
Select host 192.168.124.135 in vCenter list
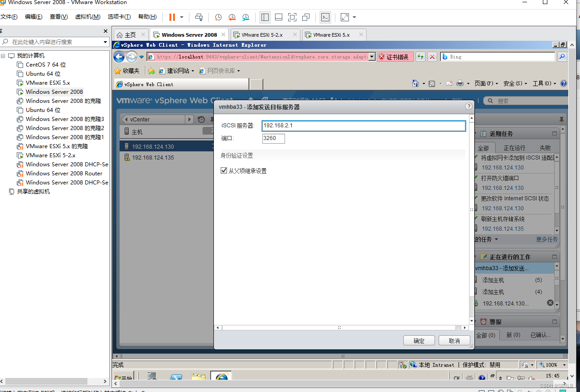coord(153,158)
